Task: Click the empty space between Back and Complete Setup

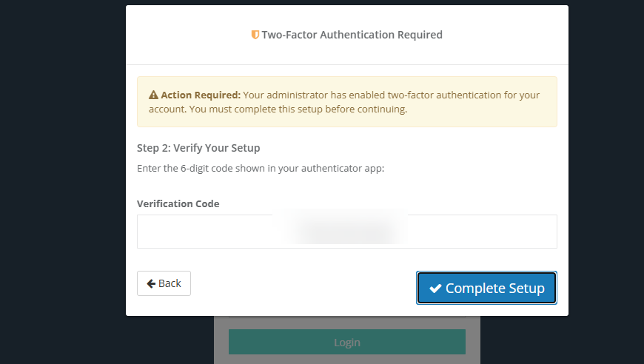Action: point(303,285)
